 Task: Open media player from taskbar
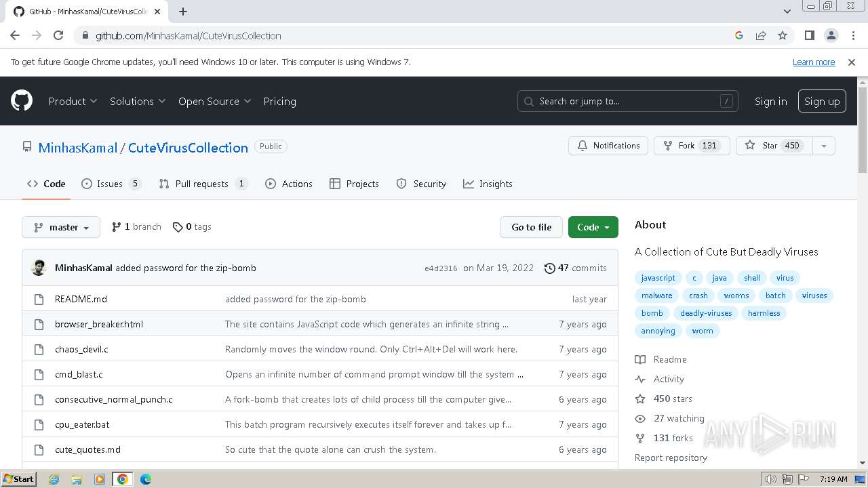click(100, 479)
